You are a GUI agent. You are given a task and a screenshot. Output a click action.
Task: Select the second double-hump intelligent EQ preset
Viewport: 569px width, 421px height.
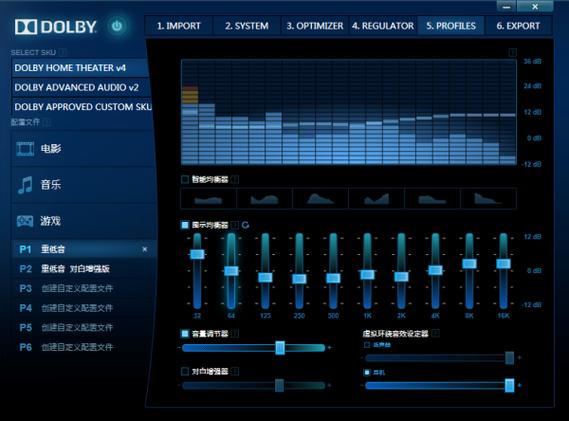[x=265, y=199]
